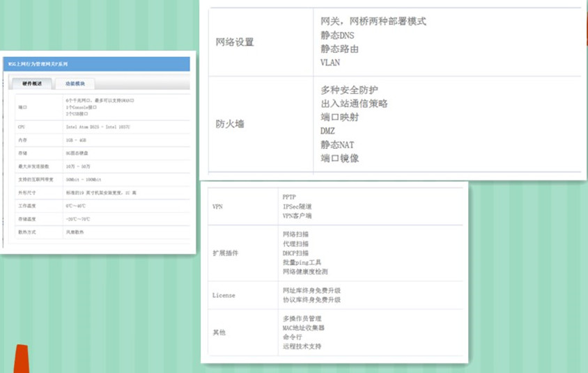This screenshot has width=588, height=373.
Task: Select the IPSec隧道 entry
Action: (x=297, y=207)
